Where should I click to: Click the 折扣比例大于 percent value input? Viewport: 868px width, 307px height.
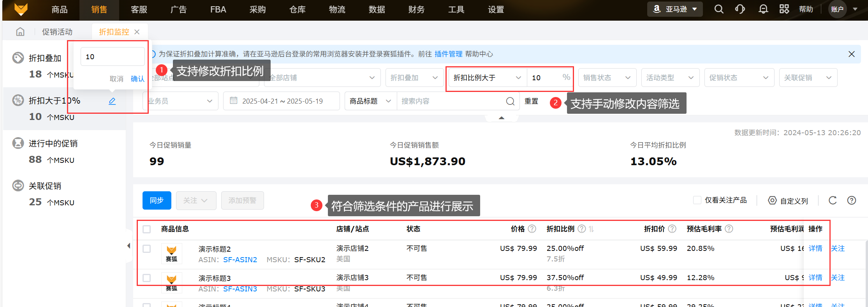coord(544,78)
